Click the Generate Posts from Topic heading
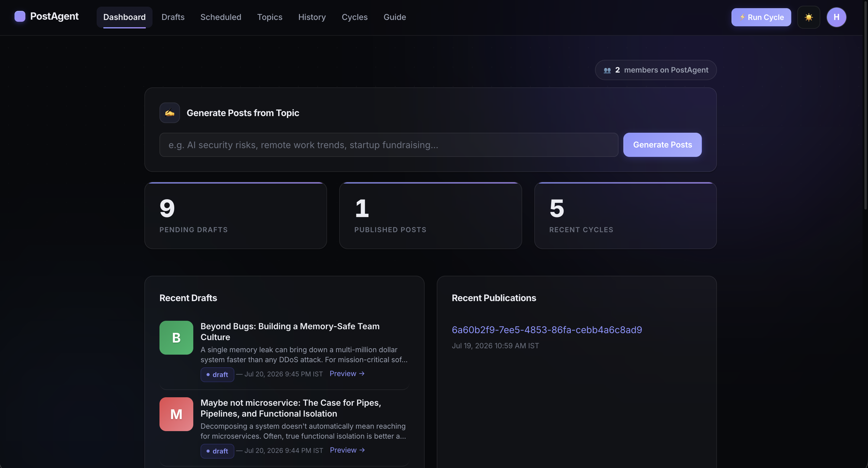This screenshot has height=468, width=868. (243, 113)
